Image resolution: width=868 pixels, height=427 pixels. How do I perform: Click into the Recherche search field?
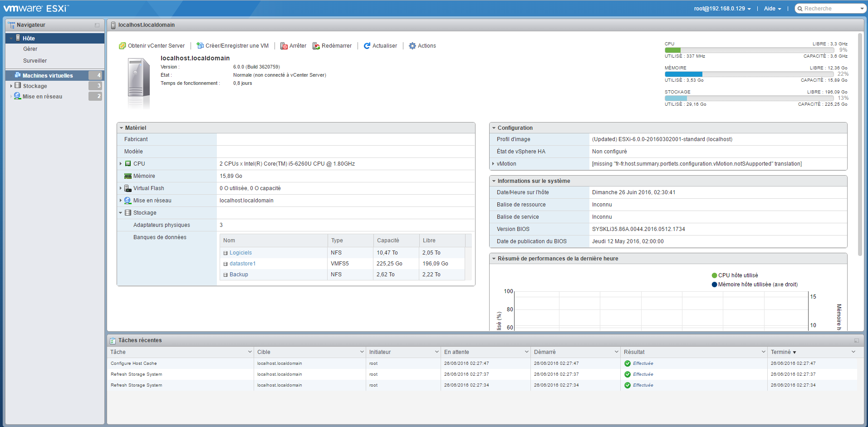pos(830,9)
